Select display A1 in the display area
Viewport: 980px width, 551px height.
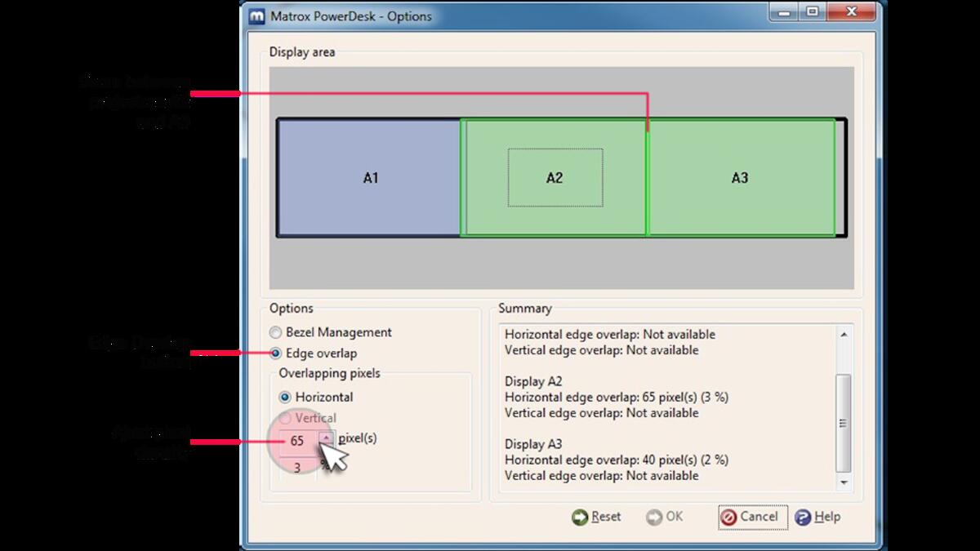pyautogui.click(x=370, y=178)
